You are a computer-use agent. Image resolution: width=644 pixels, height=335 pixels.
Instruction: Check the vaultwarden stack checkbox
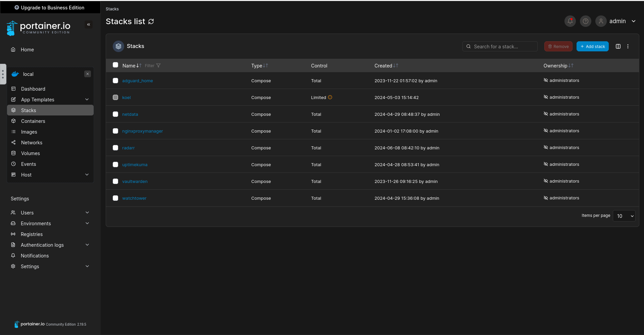click(115, 181)
